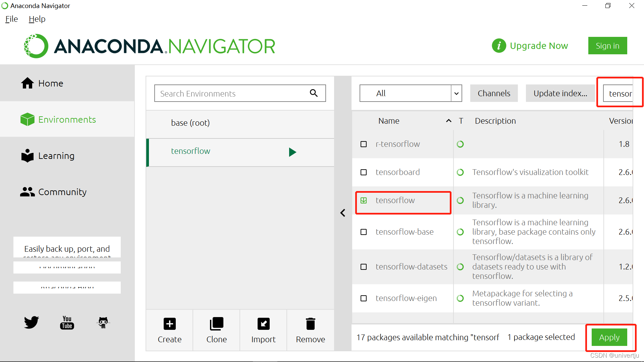Click the package search field containing tensor
Viewport: 644px width, 362px height.
[x=619, y=94]
